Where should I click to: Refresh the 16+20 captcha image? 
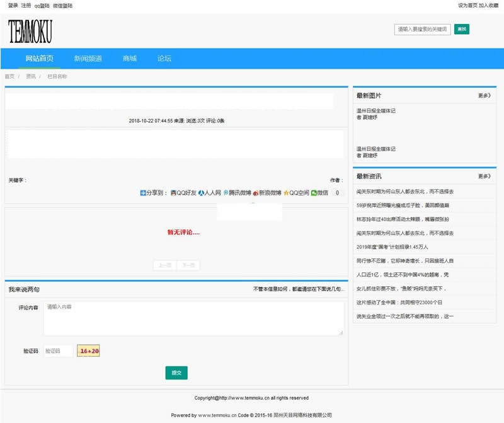pos(88,351)
